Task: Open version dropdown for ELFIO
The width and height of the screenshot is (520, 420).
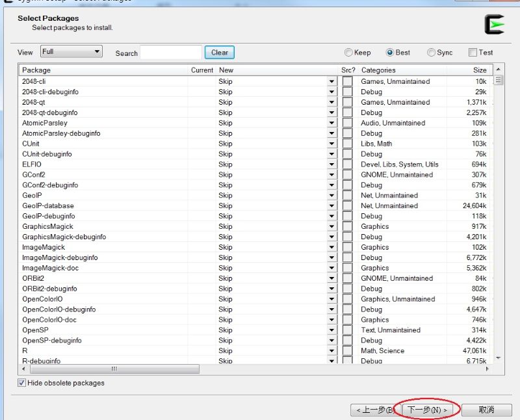Action: point(331,164)
